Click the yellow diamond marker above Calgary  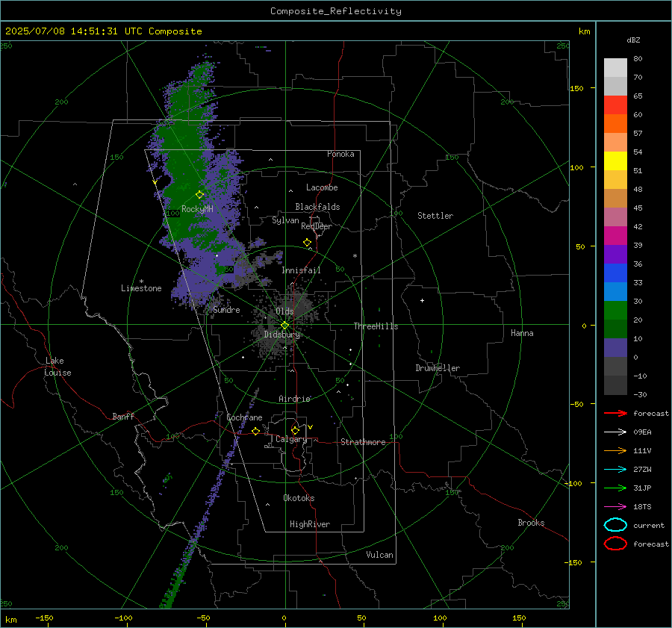tap(295, 430)
